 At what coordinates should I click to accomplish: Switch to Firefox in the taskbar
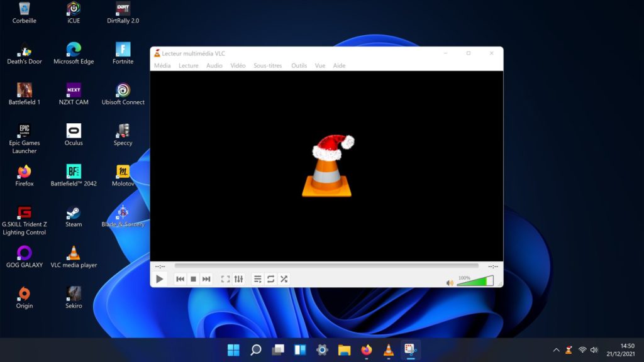pos(367,349)
